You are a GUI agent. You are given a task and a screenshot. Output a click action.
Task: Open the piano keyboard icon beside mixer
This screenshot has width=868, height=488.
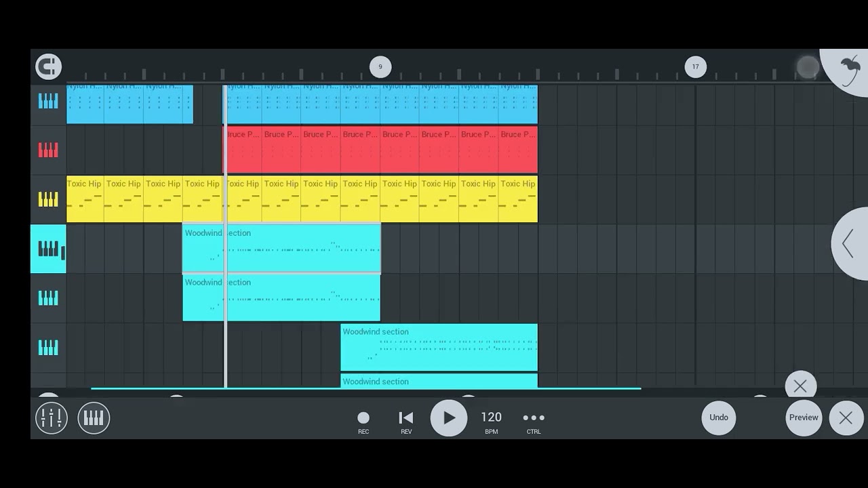click(x=94, y=418)
